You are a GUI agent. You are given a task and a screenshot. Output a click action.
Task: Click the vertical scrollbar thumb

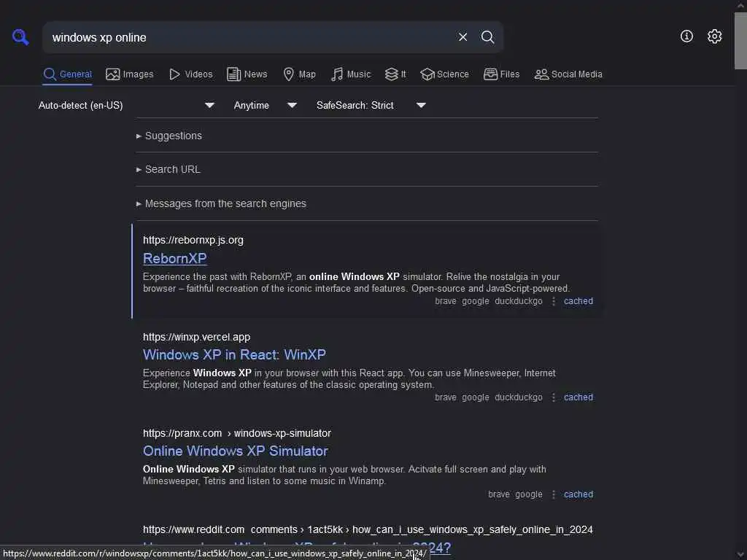point(740,41)
